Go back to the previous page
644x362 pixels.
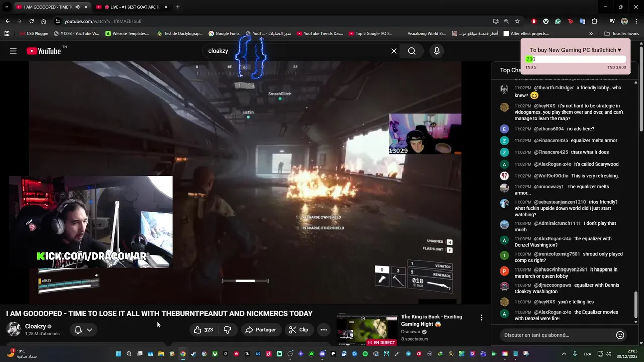click(7, 21)
